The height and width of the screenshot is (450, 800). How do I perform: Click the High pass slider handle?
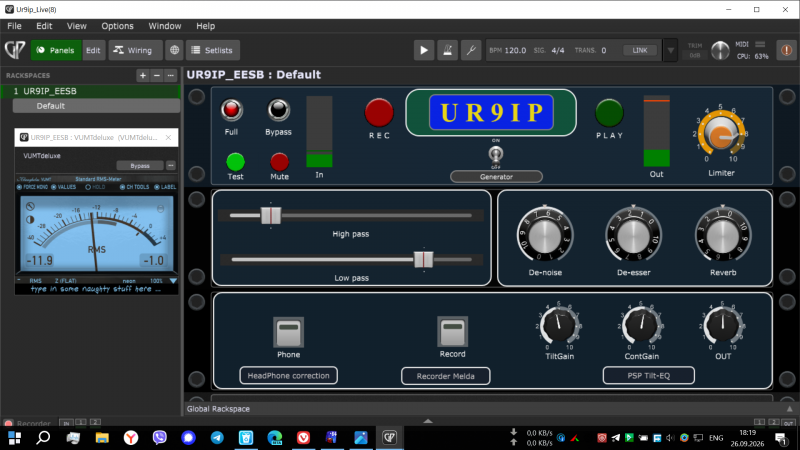coord(270,215)
